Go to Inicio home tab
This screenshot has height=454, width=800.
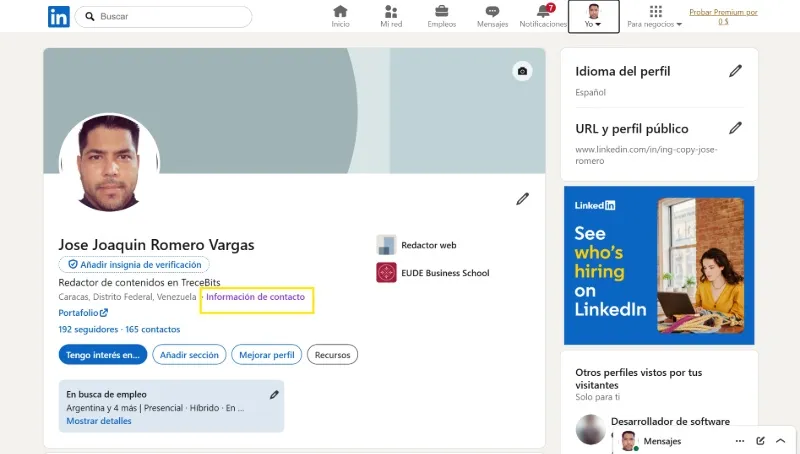tap(340, 16)
